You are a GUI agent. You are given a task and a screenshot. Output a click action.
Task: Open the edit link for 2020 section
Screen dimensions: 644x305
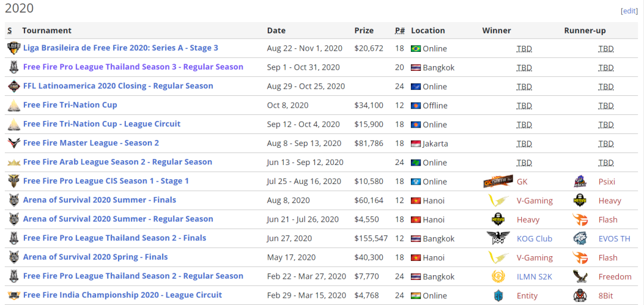tap(629, 11)
